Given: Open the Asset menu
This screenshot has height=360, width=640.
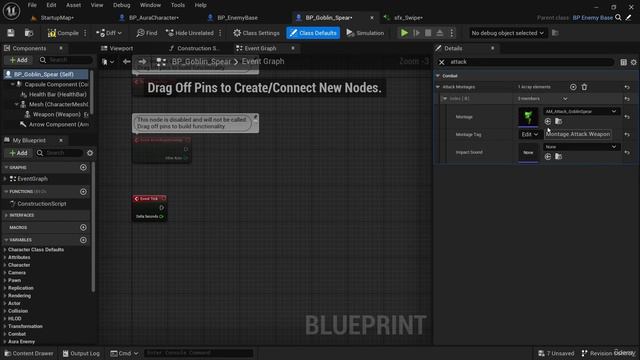Looking at the screenshot, I should 73,5.
